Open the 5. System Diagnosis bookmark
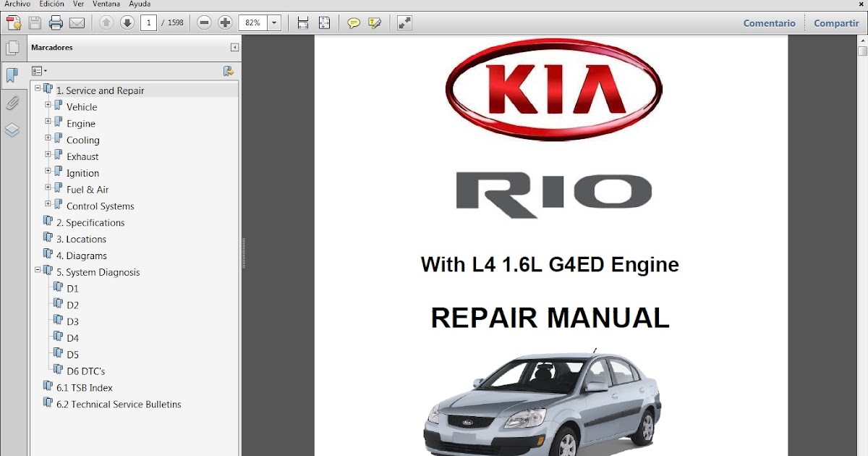Screen dimensions: 868x456 [x=98, y=272]
